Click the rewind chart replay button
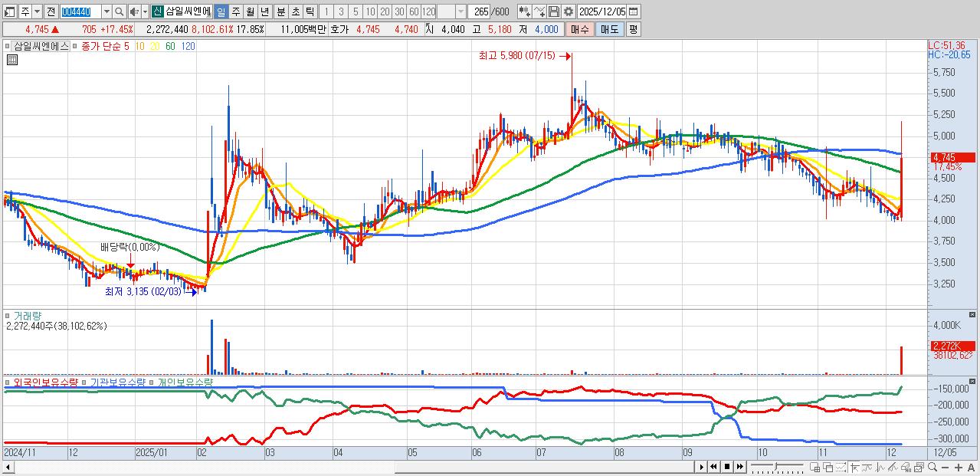 (x=713, y=467)
